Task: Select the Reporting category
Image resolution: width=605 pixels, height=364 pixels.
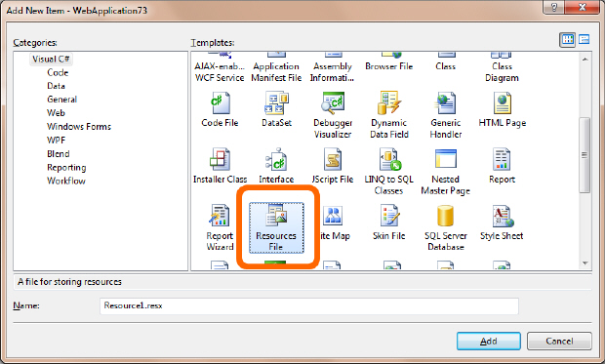Action: click(x=66, y=168)
